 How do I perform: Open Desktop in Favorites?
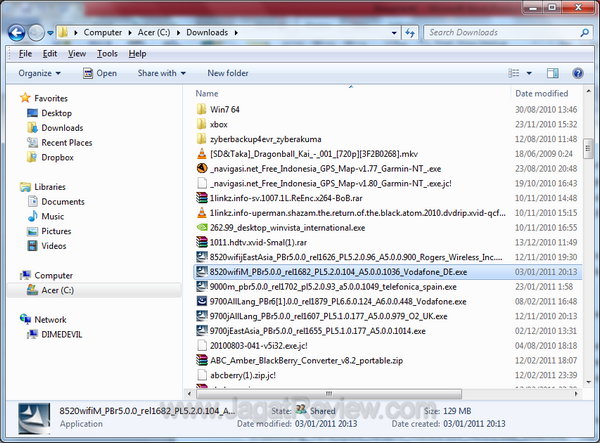click(56, 113)
